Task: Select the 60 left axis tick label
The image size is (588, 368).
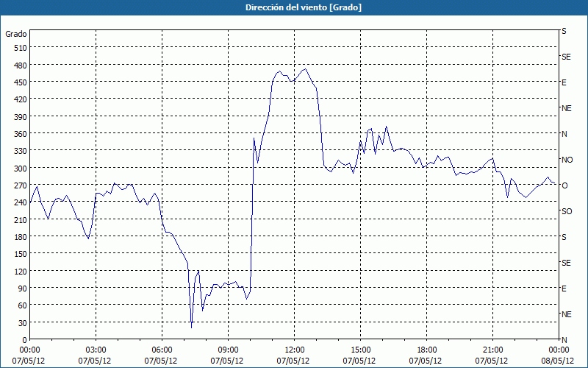Action: click(23, 305)
